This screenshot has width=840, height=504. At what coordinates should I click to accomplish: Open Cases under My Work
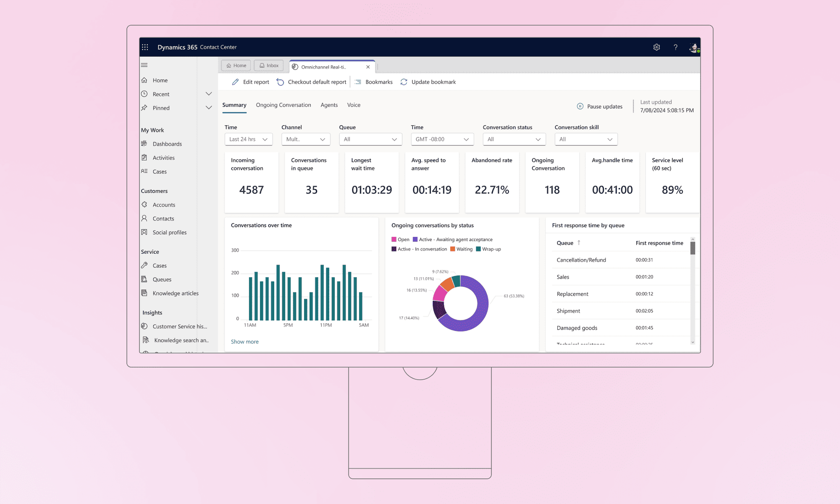(160, 171)
